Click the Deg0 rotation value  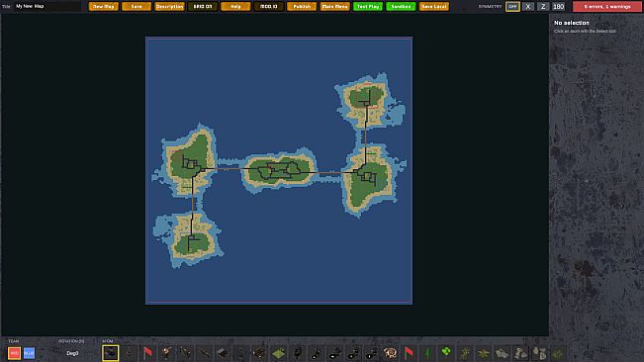72,353
